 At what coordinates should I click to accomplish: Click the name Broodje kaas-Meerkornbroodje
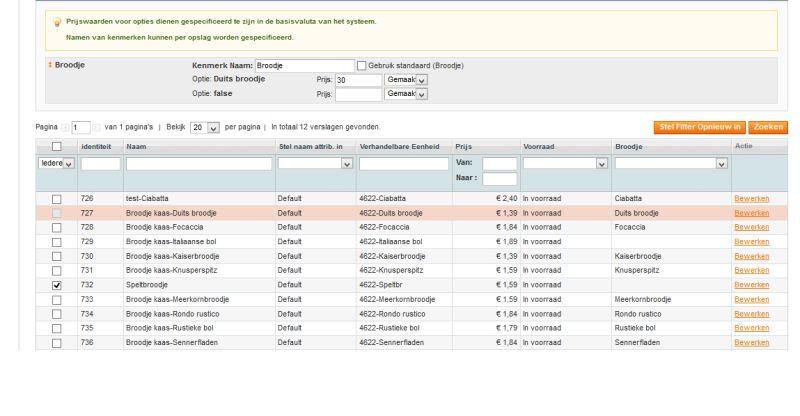click(x=178, y=299)
